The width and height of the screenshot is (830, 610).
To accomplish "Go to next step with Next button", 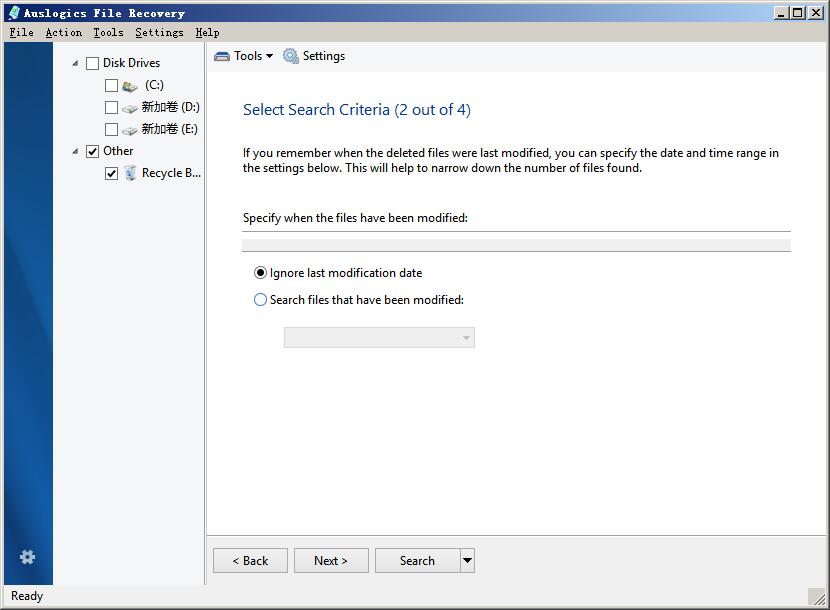I will [331, 560].
